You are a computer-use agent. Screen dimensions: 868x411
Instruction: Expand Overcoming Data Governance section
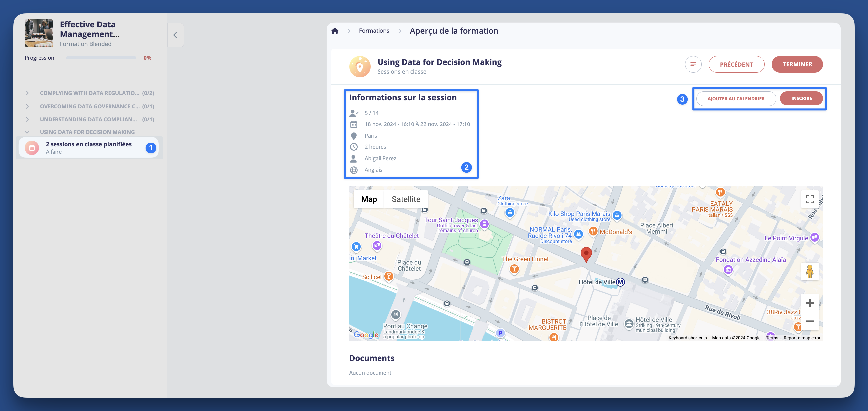(x=27, y=106)
